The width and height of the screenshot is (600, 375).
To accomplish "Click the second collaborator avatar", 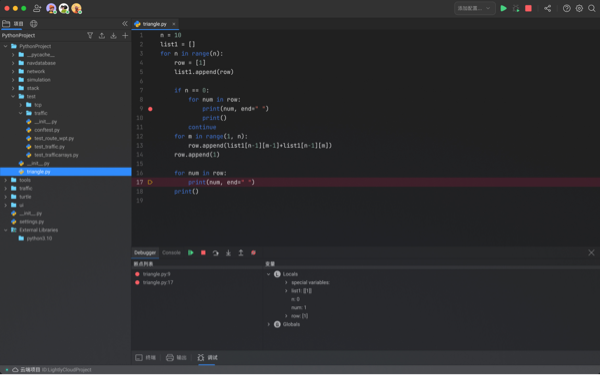I will (64, 8).
